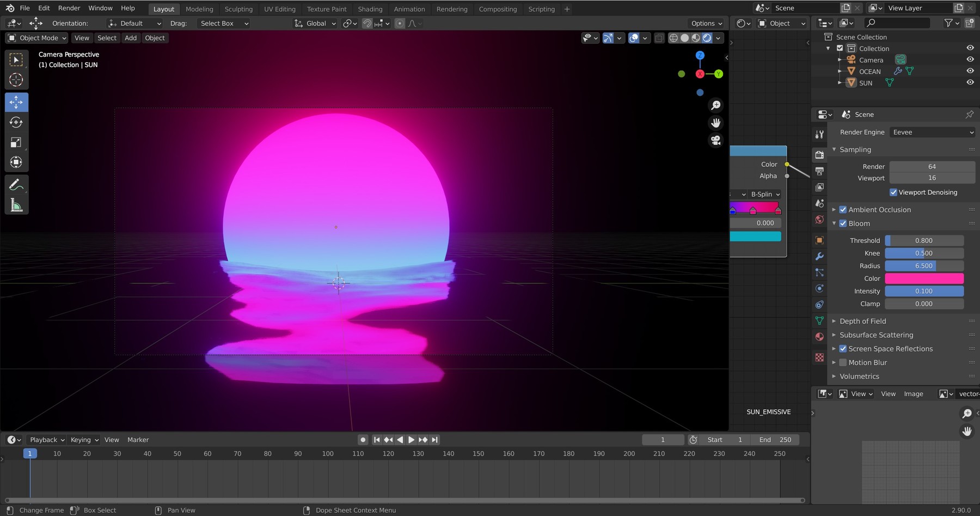Select the 3D Cursor tool

16,80
